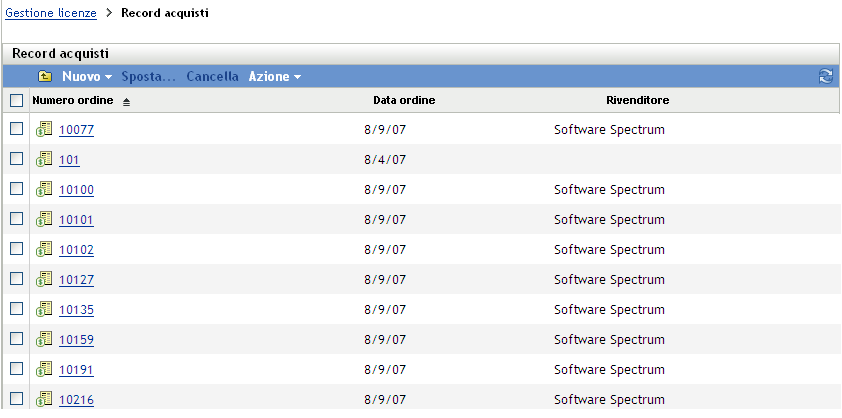Select the checkbox for order 10101
Screen dimensions: 842x418
coord(16,219)
